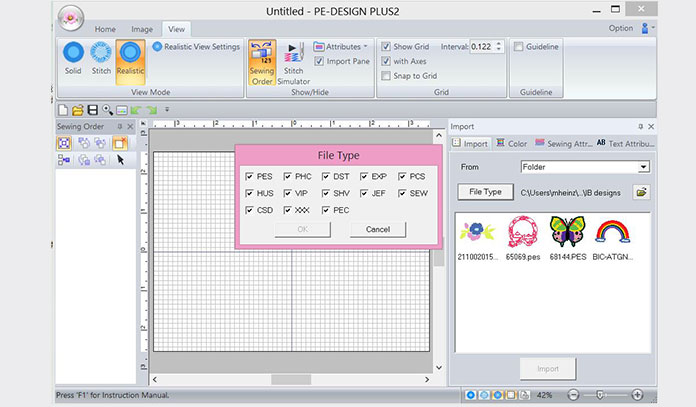
Task: Click Cancel in File Type dialog
Action: 377,229
